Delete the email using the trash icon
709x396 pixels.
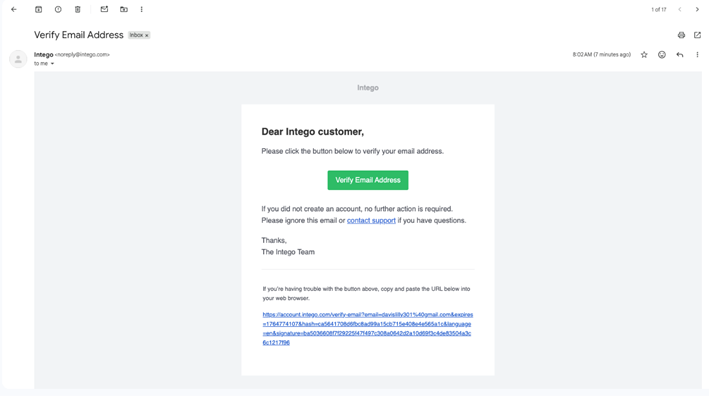click(x=78, y=9)
